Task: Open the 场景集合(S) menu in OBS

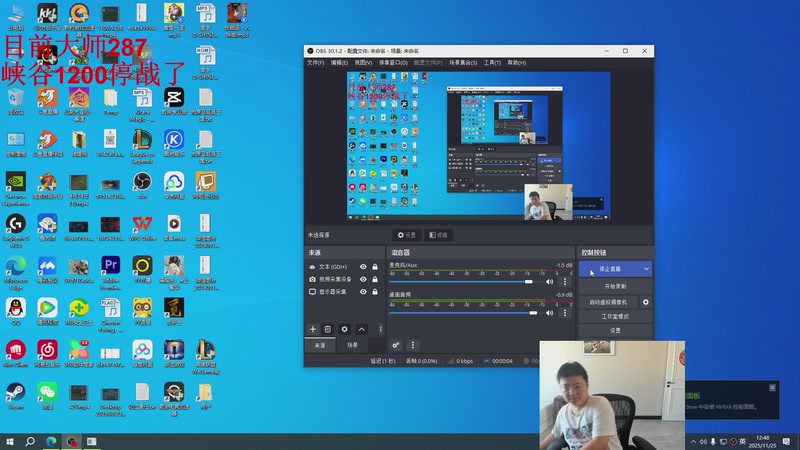Action: [463, 63]
